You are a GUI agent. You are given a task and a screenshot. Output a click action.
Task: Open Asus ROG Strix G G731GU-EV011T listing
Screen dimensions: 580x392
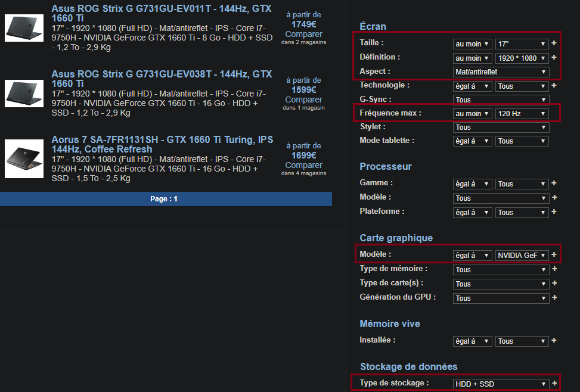coord(162,13)
